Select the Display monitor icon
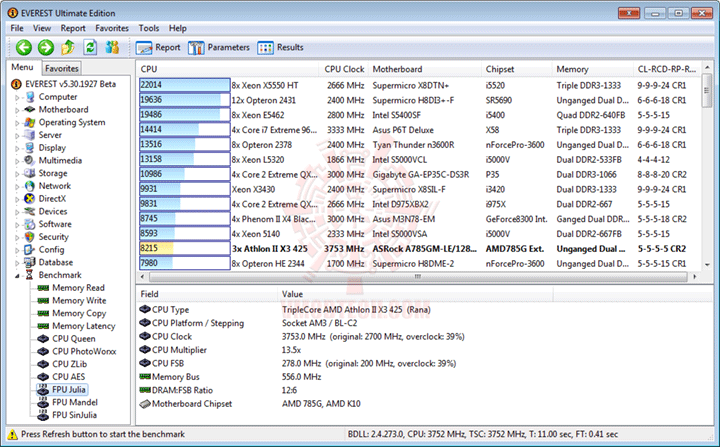Image resolution: width=720 pixels, height=447 pixels. [x=30, y=147]
